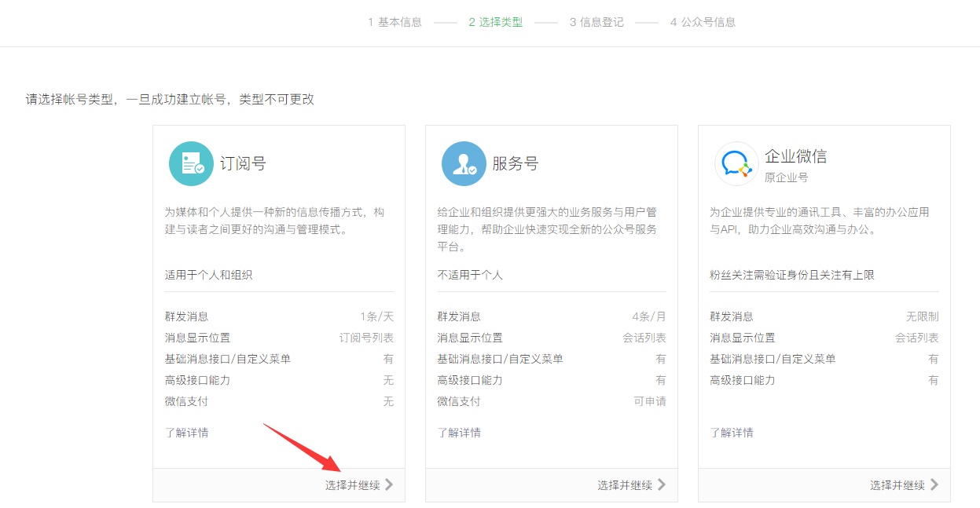980x508 pixels.
Task: Open 了解详情 link under 企业微信
Action: pyautogui.click(x=731, y=432)
